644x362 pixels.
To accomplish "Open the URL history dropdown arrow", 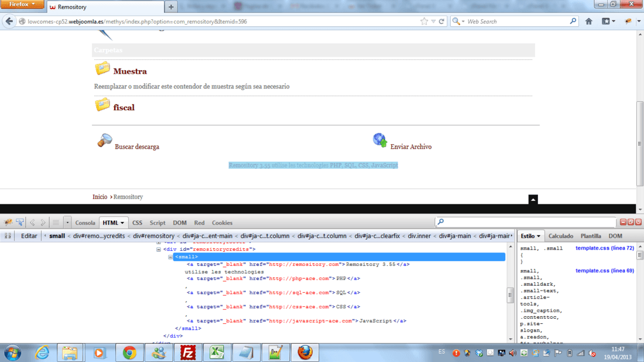I will click(433, 21).
